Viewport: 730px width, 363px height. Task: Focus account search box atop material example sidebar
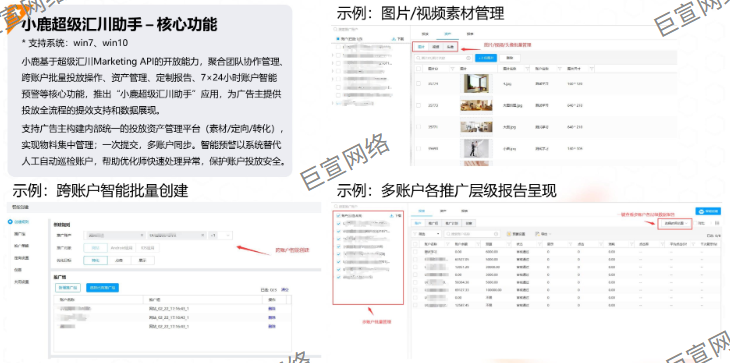pyautogui.click(x=370, y=30)
